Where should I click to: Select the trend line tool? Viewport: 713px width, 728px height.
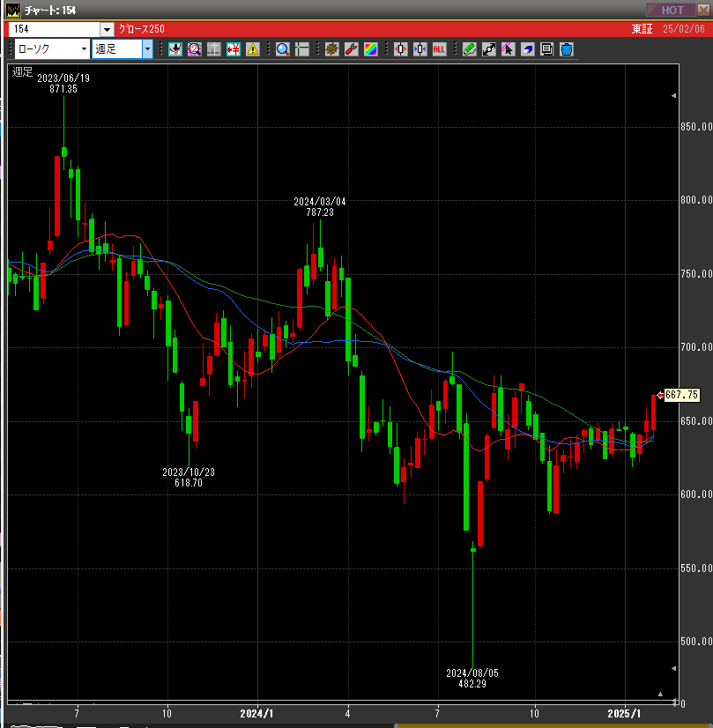coord(489,49)
